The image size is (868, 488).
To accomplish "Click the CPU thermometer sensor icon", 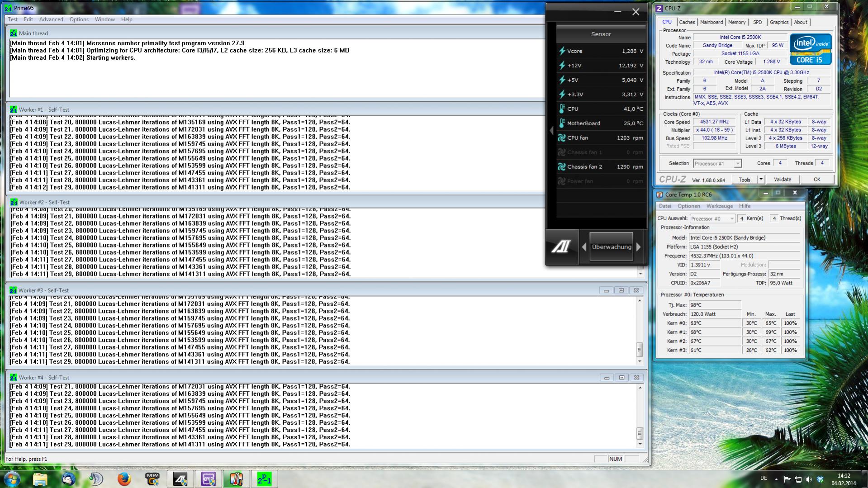I will click(562, 109).
